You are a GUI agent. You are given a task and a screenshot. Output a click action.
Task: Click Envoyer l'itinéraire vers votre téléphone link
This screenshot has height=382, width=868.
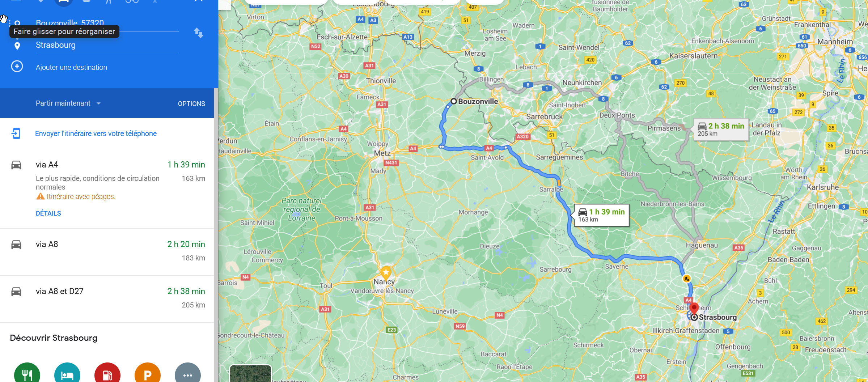coord(96,133)
